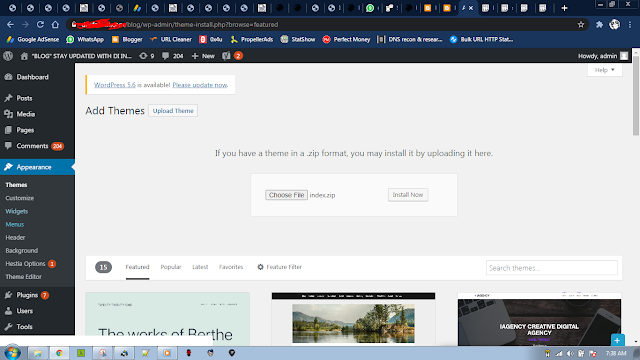Expand the Help dropdown
Viewport: 640px width, 360px height.
(x=604, y=70)
